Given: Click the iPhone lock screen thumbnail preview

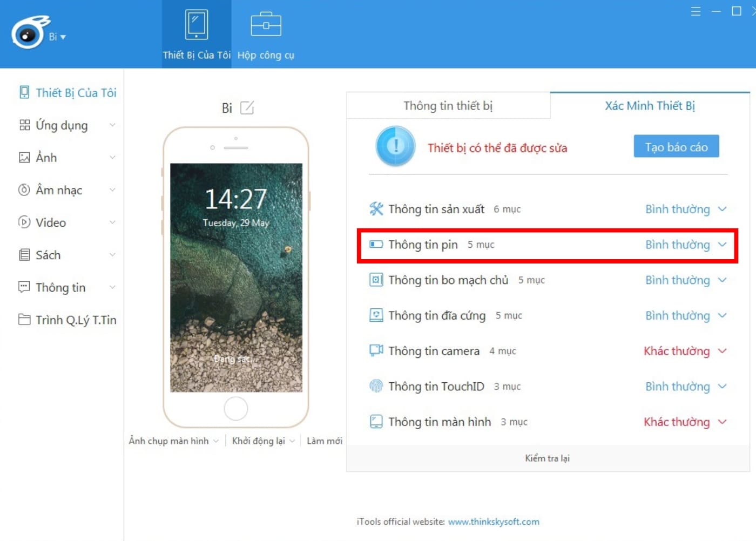Looking at the screenshot, I should pyautogui.click(x=236, y=278).
